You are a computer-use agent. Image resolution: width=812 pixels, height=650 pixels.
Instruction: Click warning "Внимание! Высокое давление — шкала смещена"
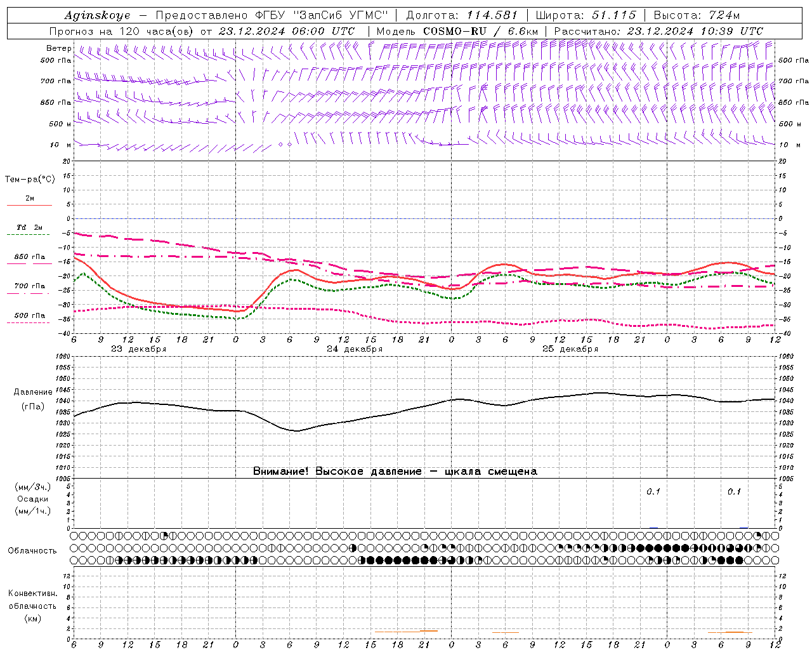395,472
